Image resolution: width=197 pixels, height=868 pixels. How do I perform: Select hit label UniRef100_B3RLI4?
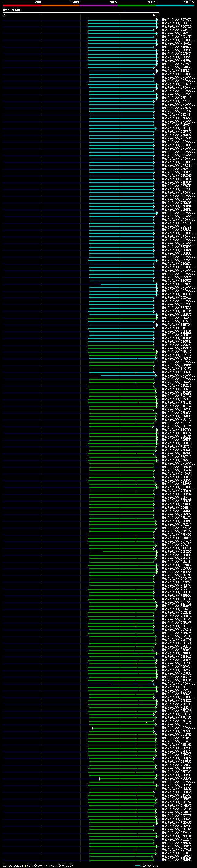pos(177,71)
